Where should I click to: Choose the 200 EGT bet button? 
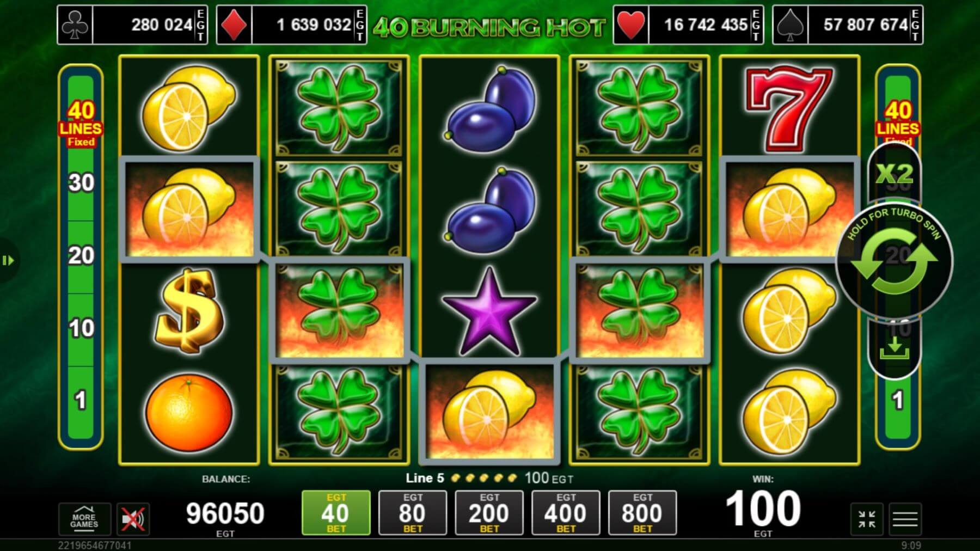click(489, 512)
